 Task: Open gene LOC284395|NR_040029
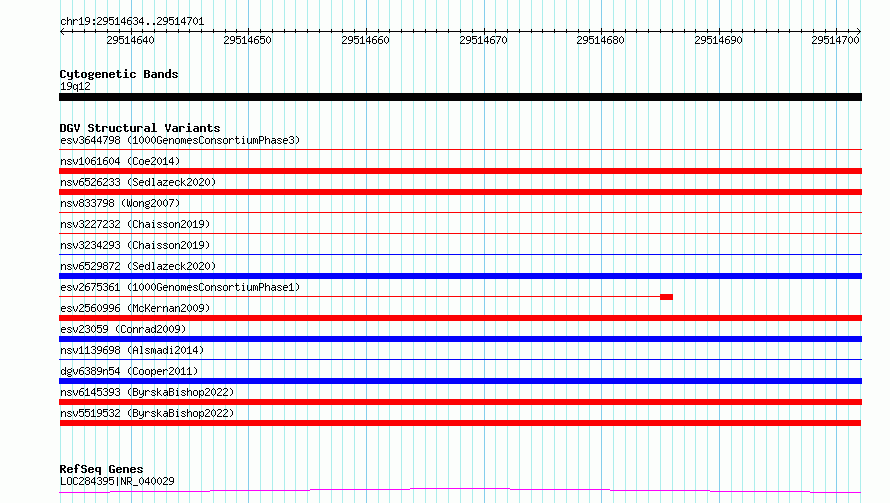tap(117, 481)
